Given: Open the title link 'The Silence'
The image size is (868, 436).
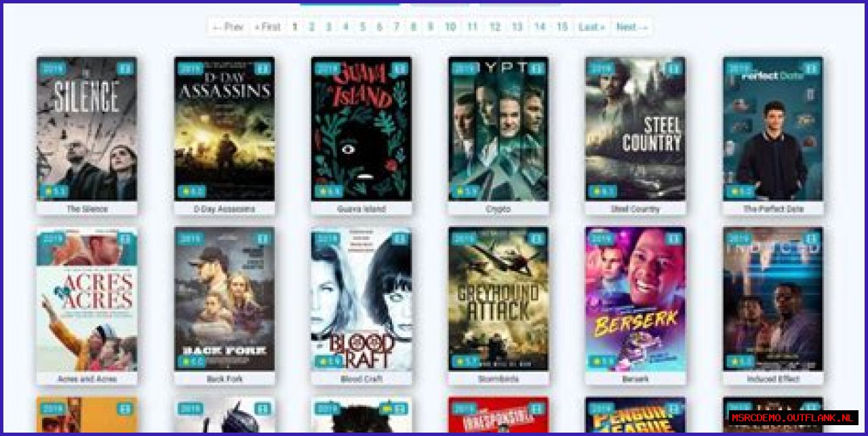Looking at the screenshot, I should 87,209.
